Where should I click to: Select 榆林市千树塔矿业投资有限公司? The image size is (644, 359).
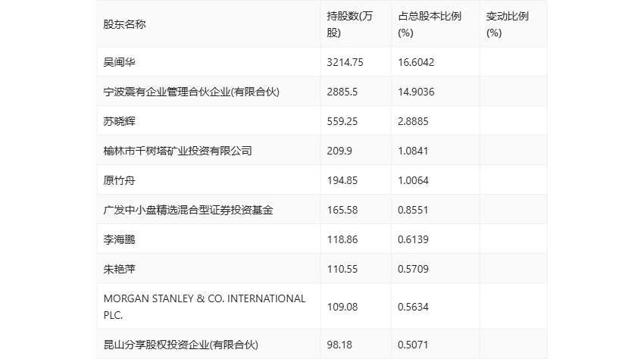(x=177, y=151)
